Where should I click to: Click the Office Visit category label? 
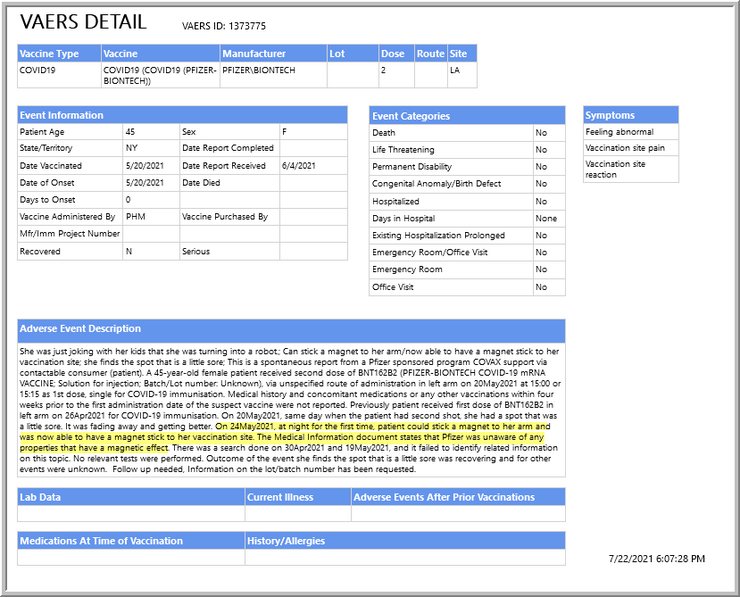[393, 287]
